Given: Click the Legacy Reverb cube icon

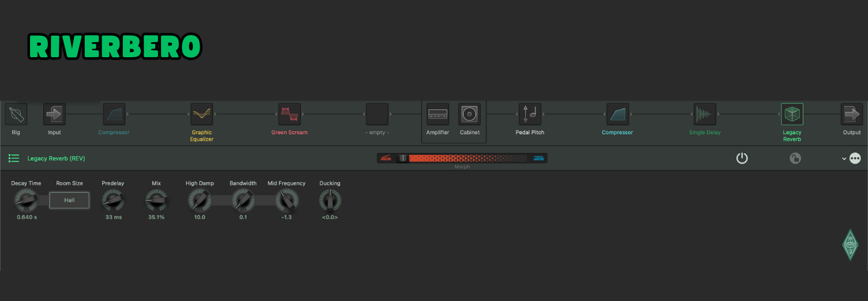Looking at the screenshot, I should click(x=792, y=114).
